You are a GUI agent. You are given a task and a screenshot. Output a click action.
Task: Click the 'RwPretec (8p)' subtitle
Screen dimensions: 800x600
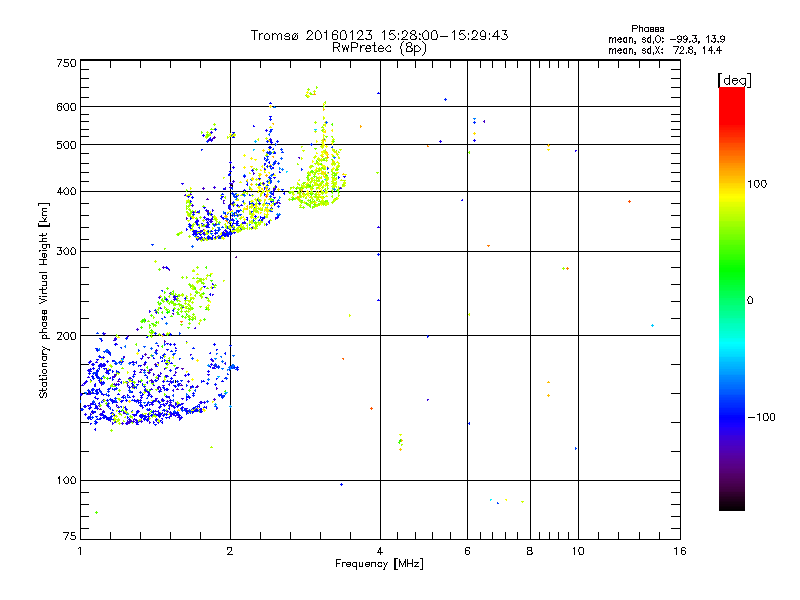click(379, 48)
